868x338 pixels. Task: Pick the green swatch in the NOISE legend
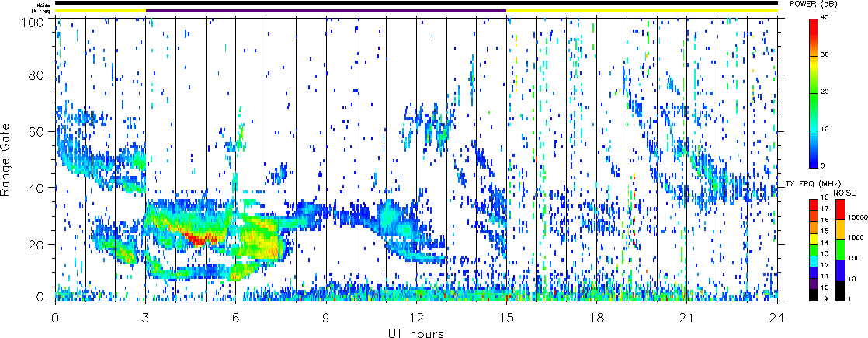(839, 249)
